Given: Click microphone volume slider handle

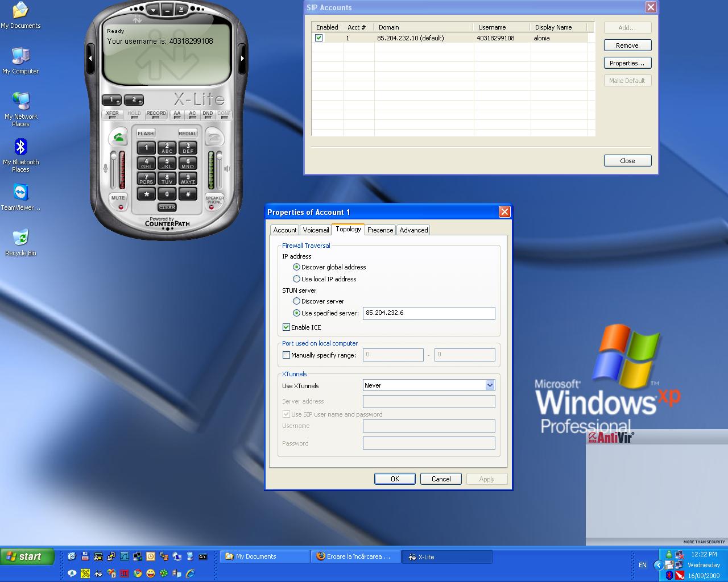Looking at the screenshot, I should (113, 156).
